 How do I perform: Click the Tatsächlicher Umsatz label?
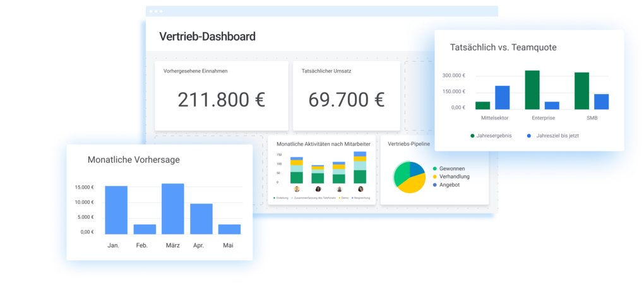coord(326,71)
